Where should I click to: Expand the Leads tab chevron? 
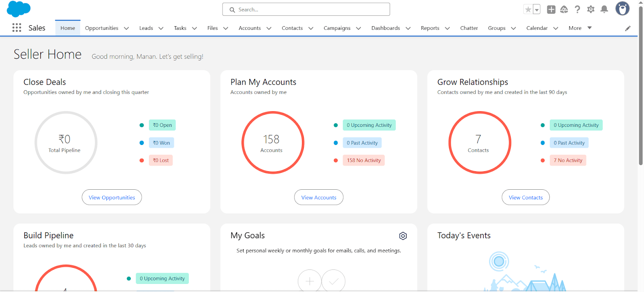point(161,28)
